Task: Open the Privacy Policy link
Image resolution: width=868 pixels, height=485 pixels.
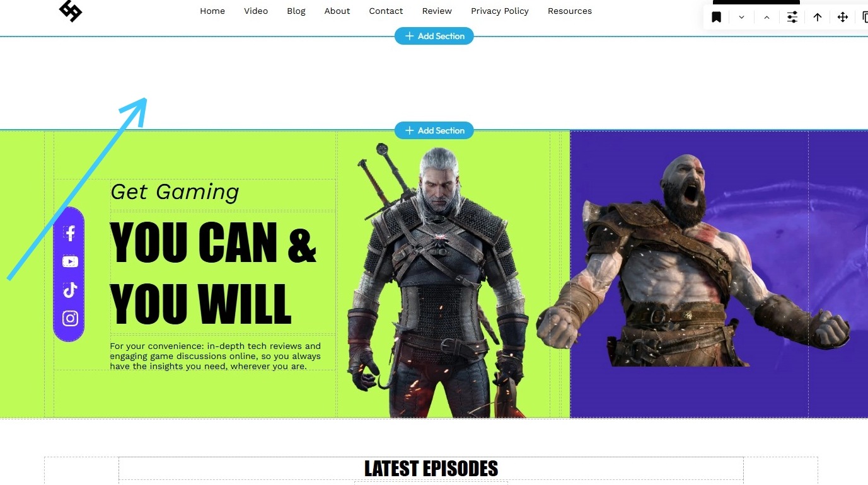Action: point(500,11)
